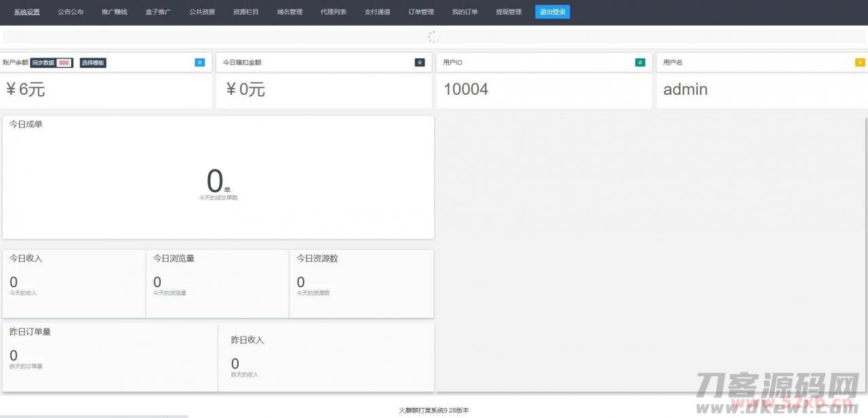Open the 推广赚钱 page

[x=115, y=12]
